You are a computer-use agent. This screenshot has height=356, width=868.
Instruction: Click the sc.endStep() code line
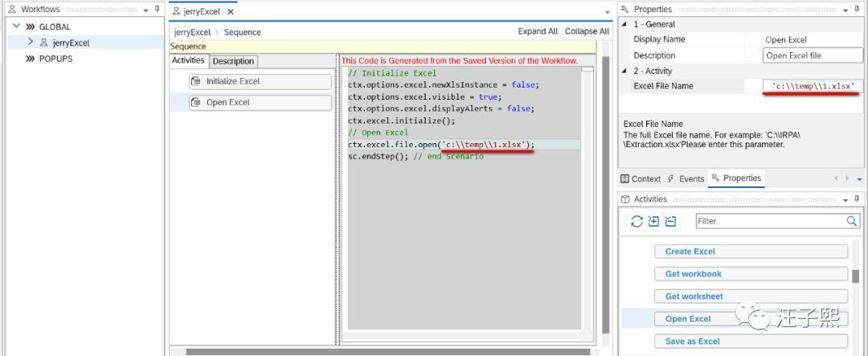(x=416, y=157)
